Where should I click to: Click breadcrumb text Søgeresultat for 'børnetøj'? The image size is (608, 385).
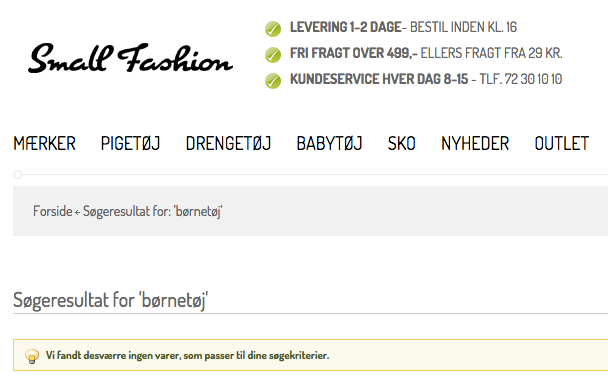click(x=153, y=212)
